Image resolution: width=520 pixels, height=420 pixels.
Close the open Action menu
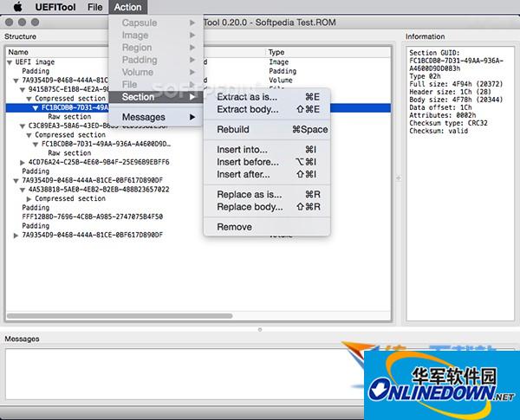pyautogui.click(x=127, y=7)
